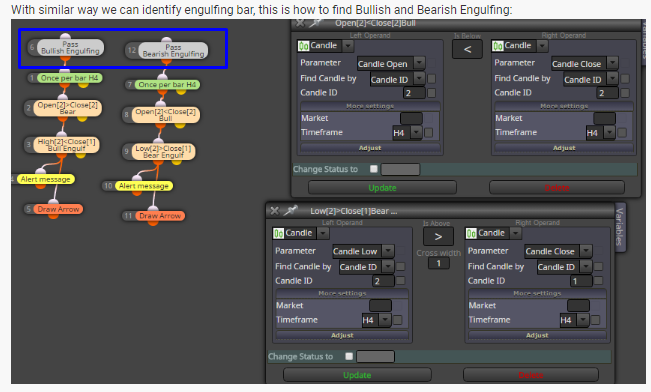Screen dimensions: 651x392
Task: Tick checkbox beside left Candle ID in Bear panel
Action: [x=401, y=281]
